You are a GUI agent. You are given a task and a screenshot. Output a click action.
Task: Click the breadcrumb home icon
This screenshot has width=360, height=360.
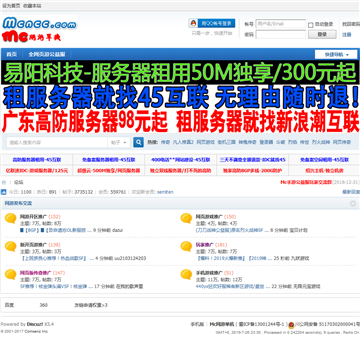tap(4, 182)
